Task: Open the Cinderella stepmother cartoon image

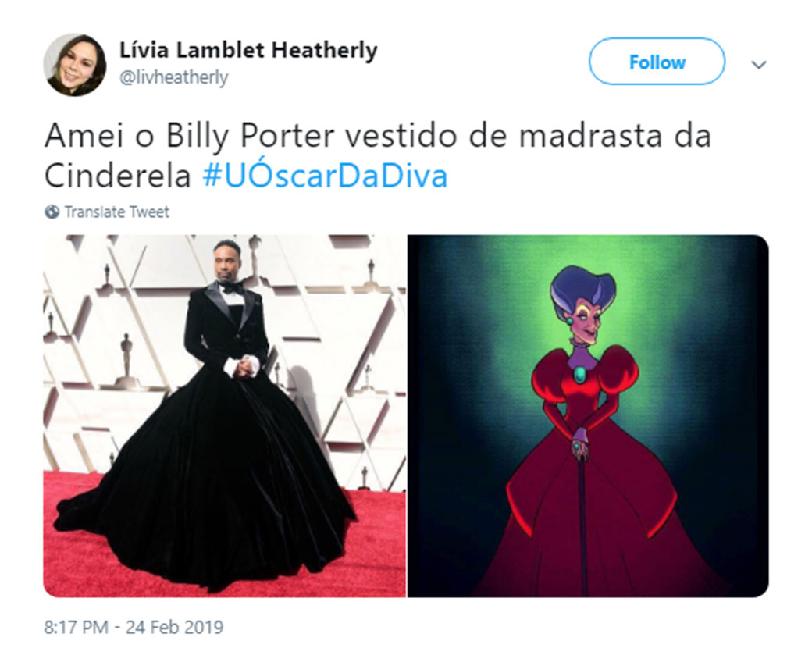Action: (588, 416)
